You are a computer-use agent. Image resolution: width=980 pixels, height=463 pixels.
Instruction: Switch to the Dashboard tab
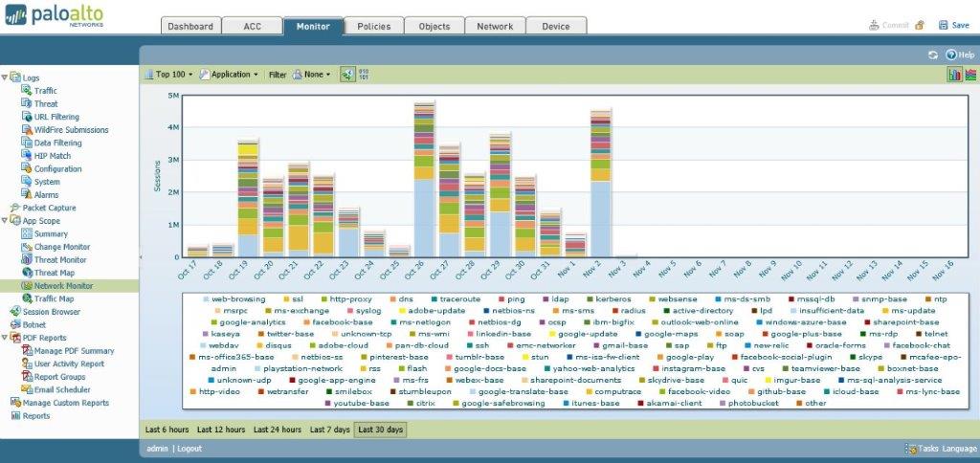click(x=190, y=26)
